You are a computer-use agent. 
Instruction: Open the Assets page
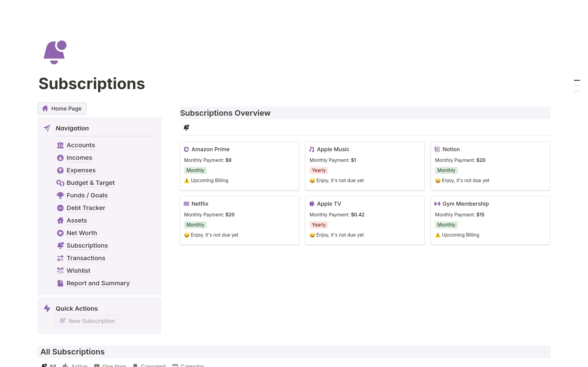click(x=77, y=220)
